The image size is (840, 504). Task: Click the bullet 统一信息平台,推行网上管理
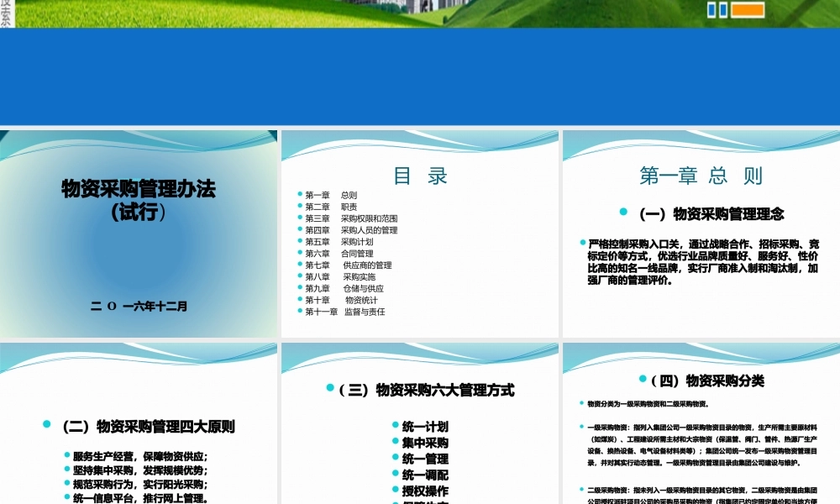[140, 498]
